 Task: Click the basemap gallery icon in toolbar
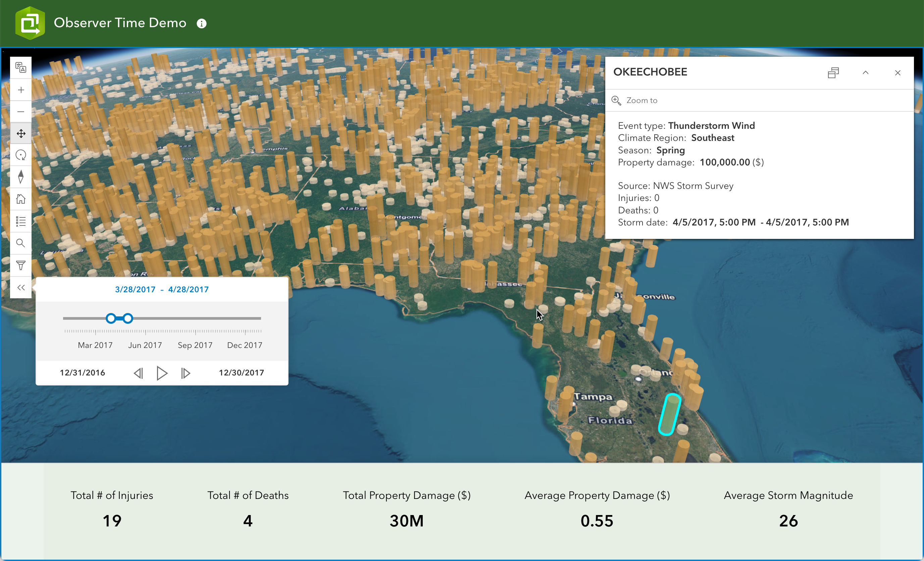(20, 68)
